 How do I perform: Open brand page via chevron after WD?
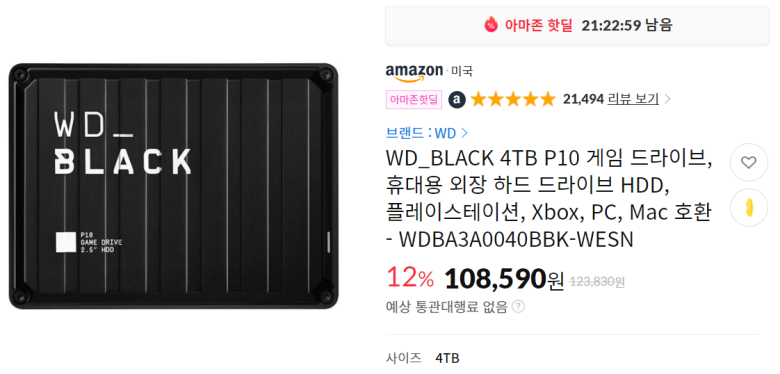(465, 133)
